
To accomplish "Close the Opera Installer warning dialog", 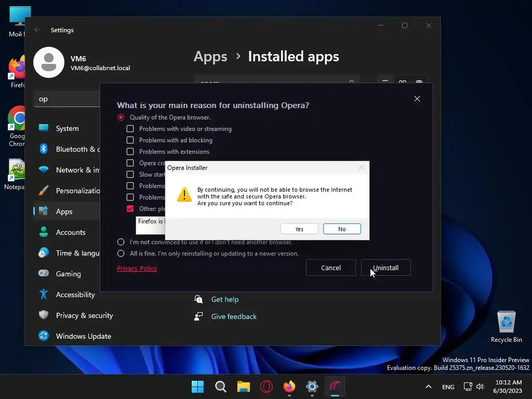I will (362, 168).
